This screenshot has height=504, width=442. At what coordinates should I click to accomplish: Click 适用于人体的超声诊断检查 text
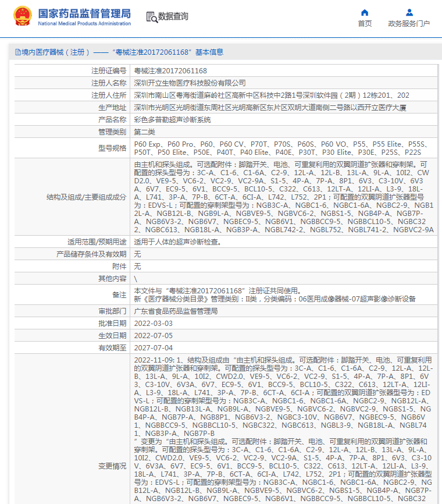click(177, 242)
